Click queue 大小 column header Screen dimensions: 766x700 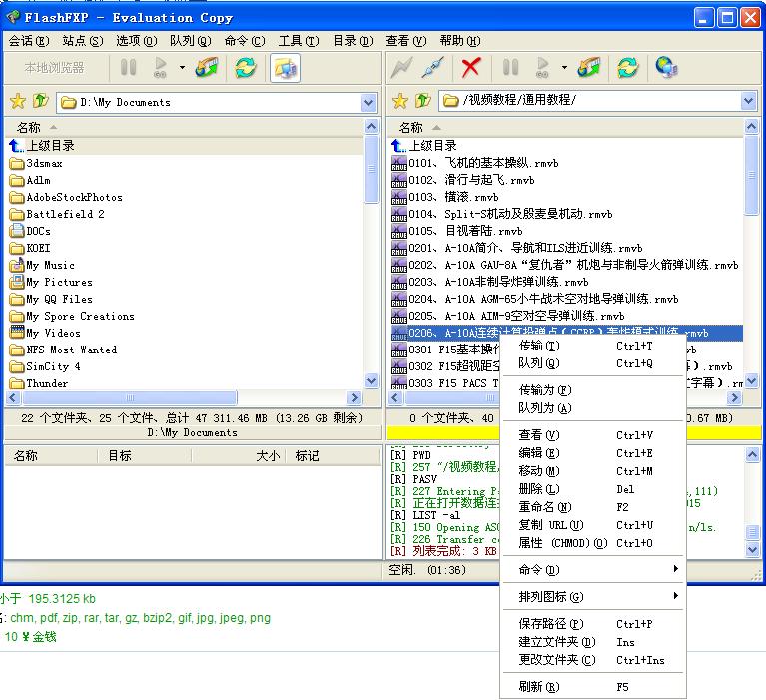(x=238, y=456)
